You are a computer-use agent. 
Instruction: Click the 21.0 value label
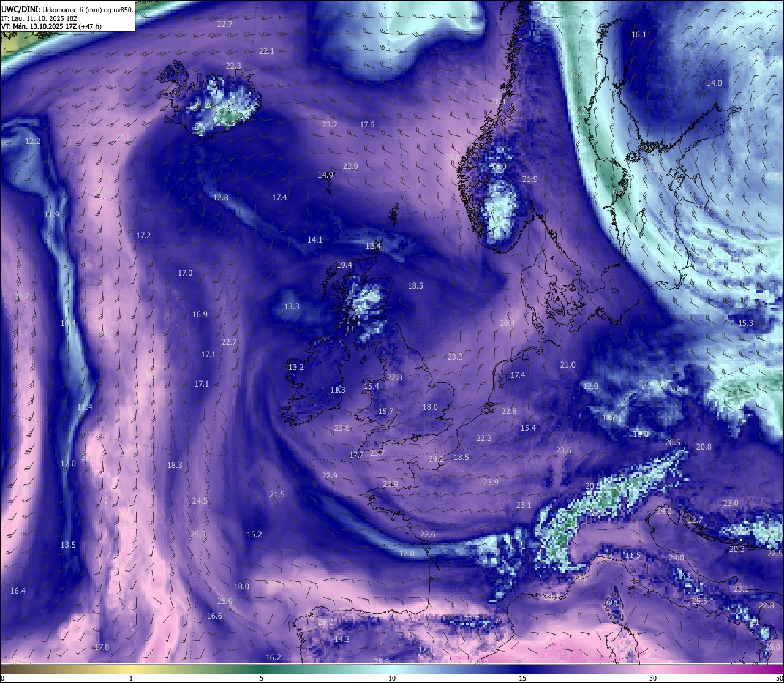pyautogui.click(x=568, y=365)
